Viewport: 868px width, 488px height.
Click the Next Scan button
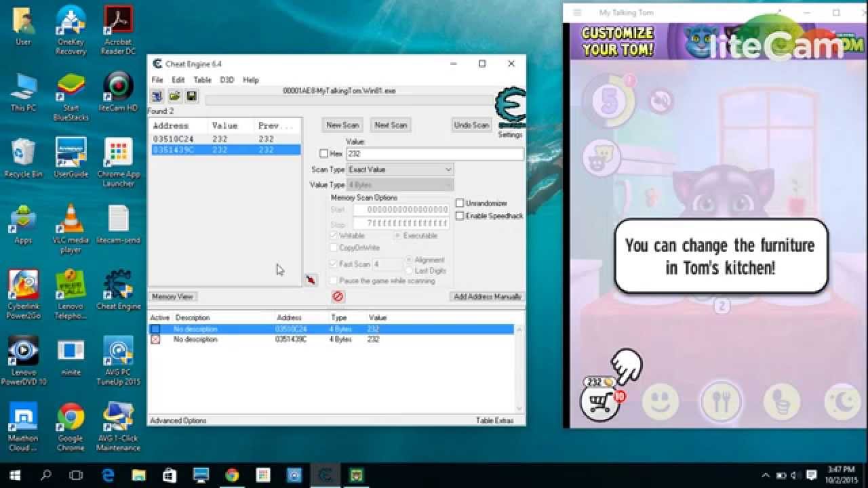pos(391,125)
